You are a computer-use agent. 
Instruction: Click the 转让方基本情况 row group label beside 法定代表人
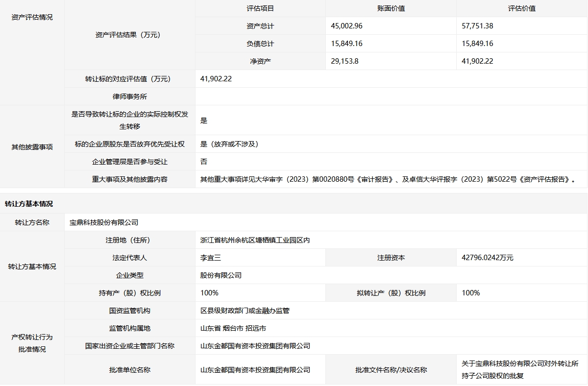tap(32, 266)
